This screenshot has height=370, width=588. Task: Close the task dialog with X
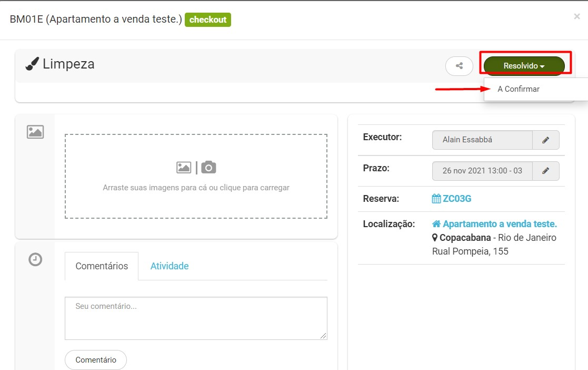pos(577,16)
